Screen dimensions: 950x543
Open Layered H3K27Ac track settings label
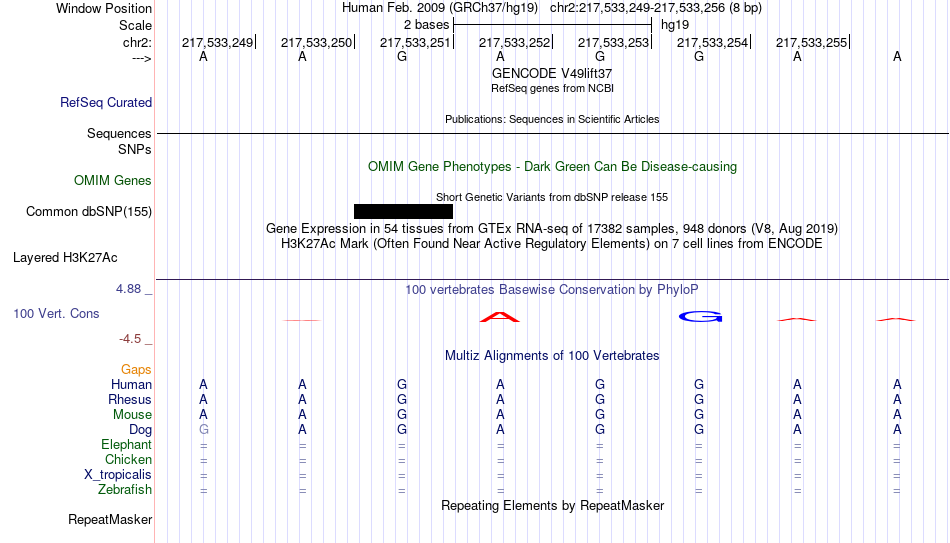65,258
